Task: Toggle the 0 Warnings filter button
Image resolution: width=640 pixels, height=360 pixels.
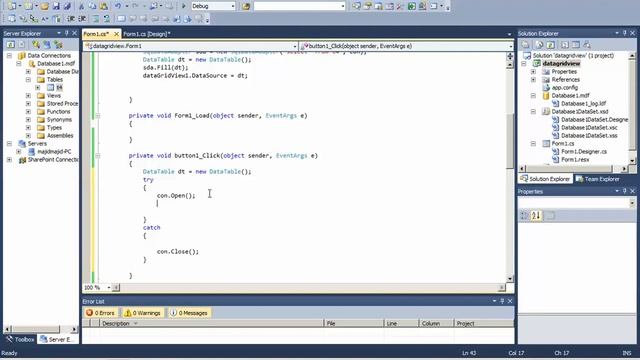Action: click(x=142, y=313)
